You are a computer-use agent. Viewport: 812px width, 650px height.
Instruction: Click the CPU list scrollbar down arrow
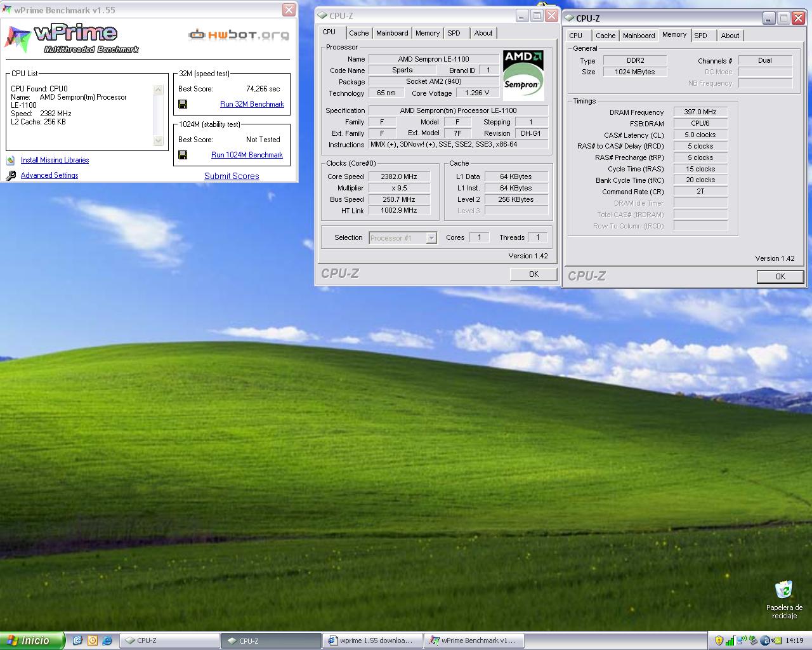(x=158, y=140)
